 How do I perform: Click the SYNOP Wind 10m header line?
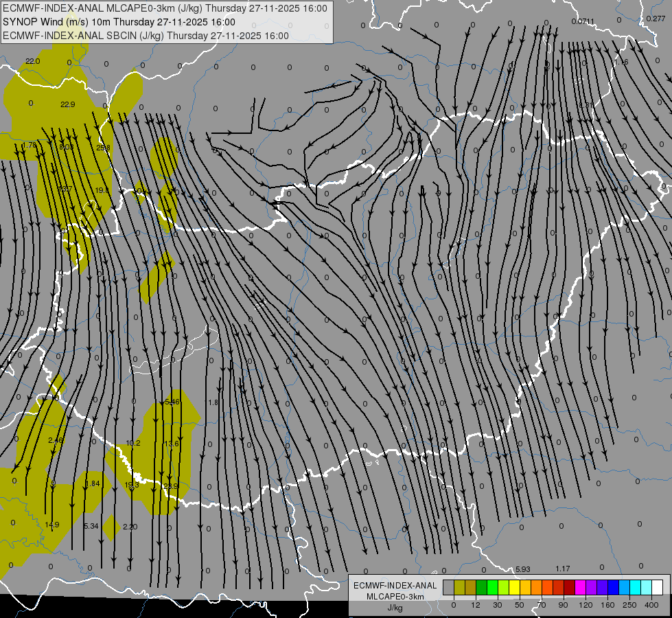[119, 22]
